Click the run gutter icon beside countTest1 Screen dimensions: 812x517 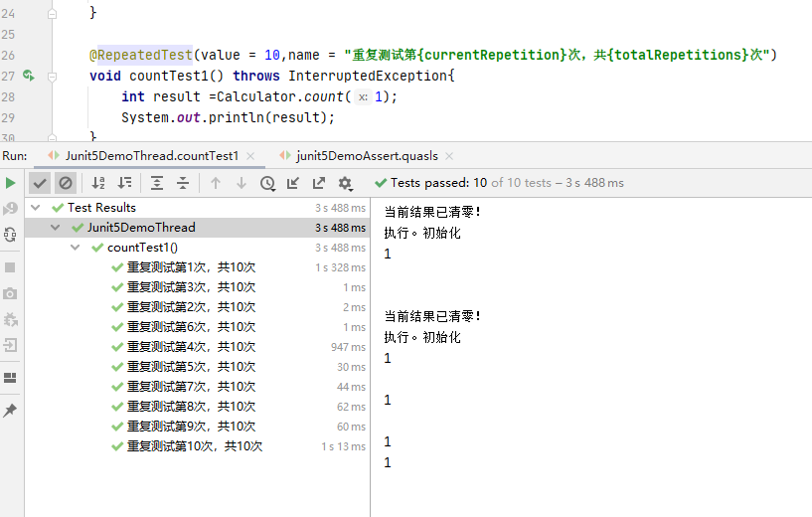pos(29,76)
